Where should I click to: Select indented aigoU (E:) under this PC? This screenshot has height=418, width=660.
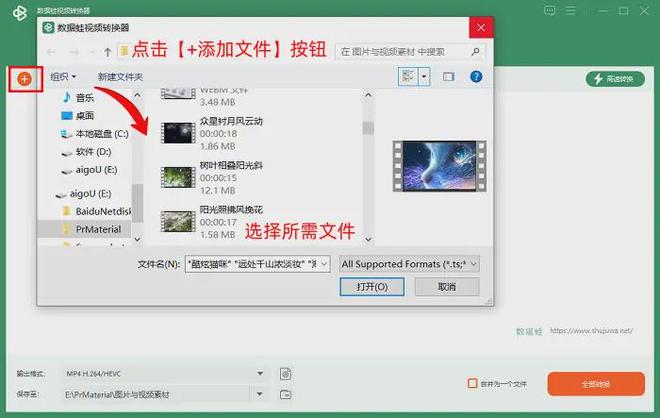(89, 170)
